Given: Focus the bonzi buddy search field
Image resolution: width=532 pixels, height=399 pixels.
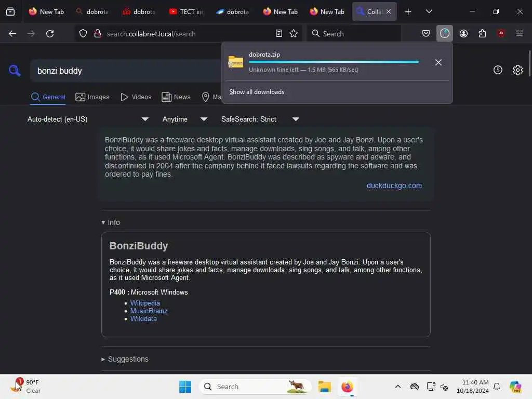Looking at the screenshot, I should click(x=126, y=71).
